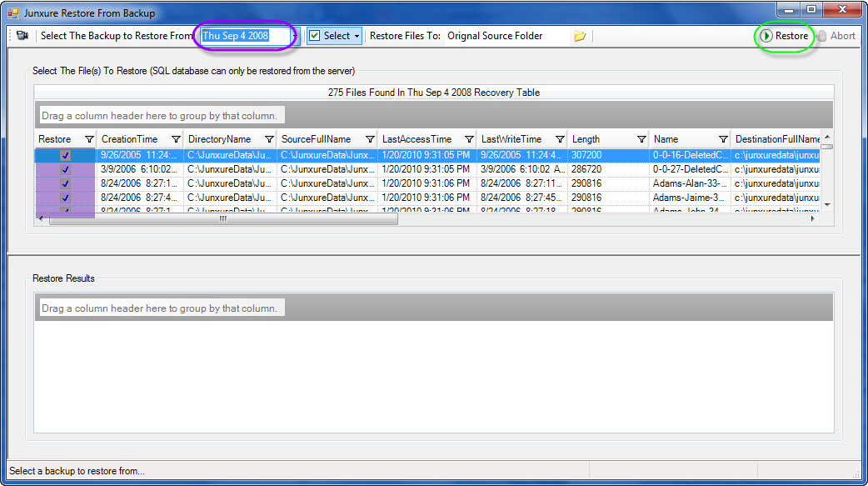This screenshot has width=868, height=486.
Task: Select the 0-0-27-DeletedC name cell
Action: [690, 169]
